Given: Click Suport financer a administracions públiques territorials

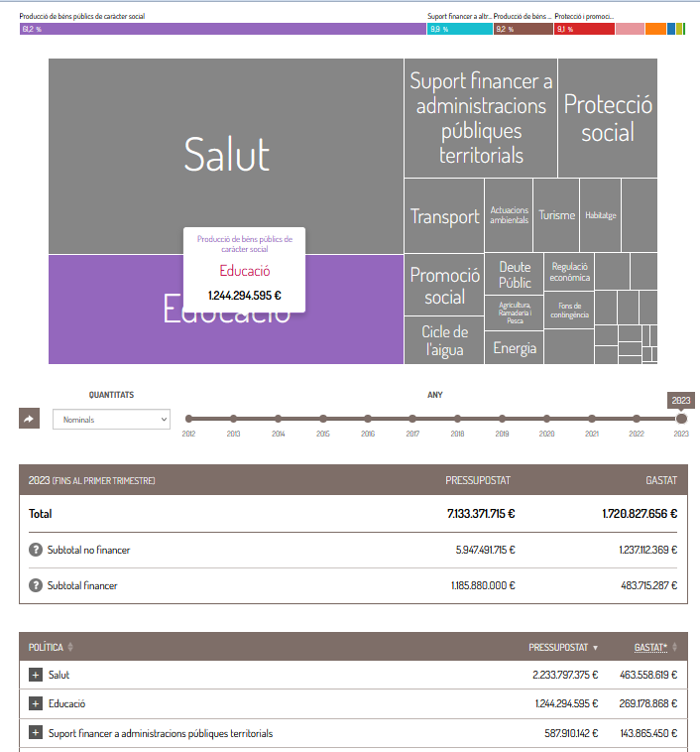Looking at the screenshot, I should (x=161, y=733).
